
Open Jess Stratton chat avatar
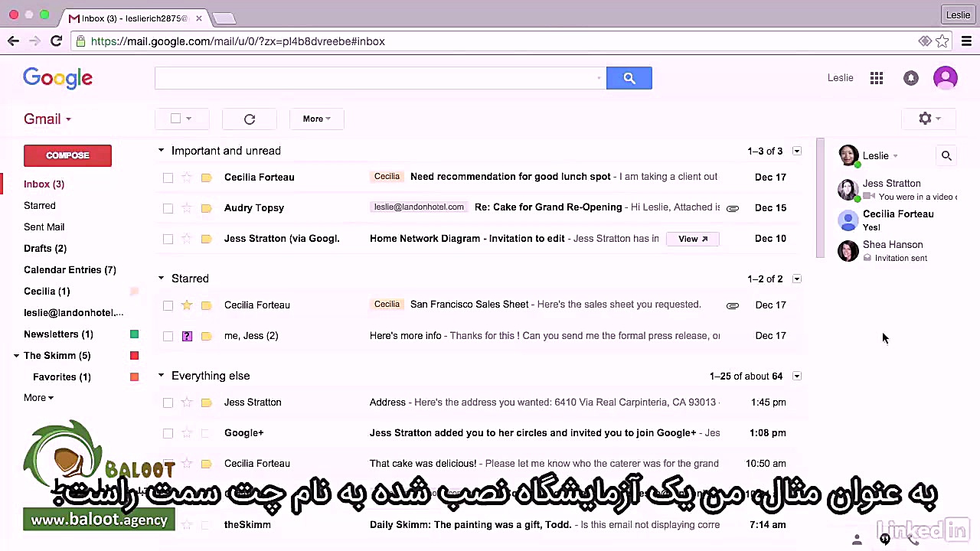(x=848, y=190)
